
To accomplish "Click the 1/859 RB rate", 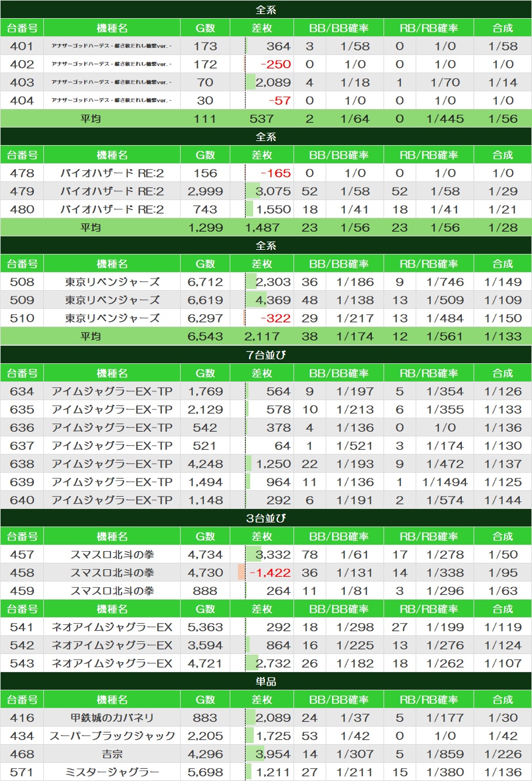I will point(445,754).
